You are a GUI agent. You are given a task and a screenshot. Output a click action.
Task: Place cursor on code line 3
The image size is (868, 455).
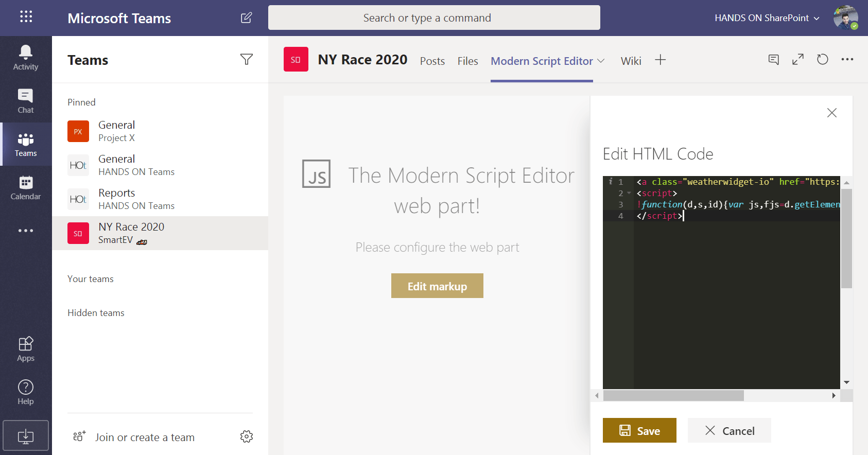pyautogui.click(x=738, y=204)
